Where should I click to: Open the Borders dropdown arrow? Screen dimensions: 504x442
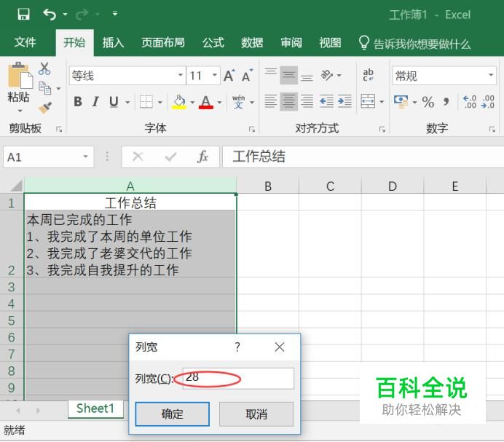[x=160, y=103]
